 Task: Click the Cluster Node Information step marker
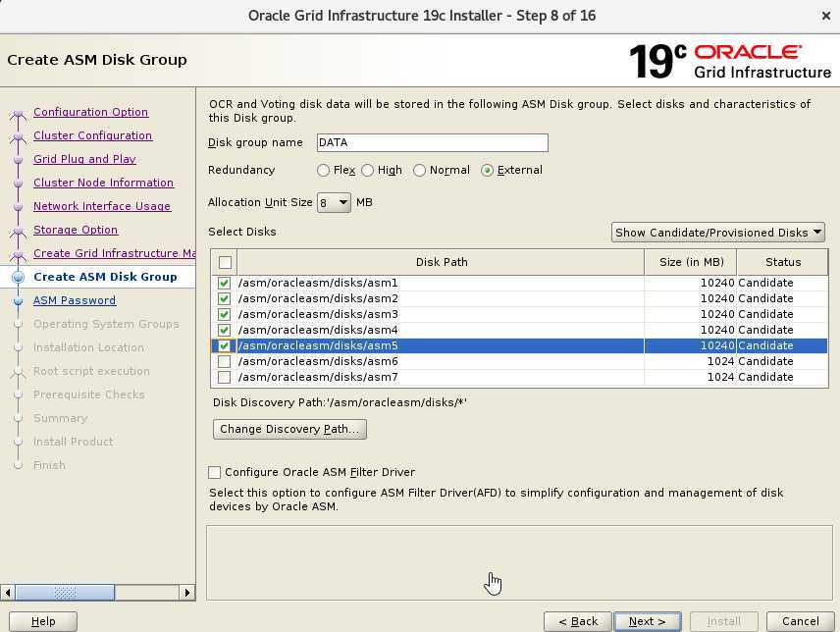19,184
